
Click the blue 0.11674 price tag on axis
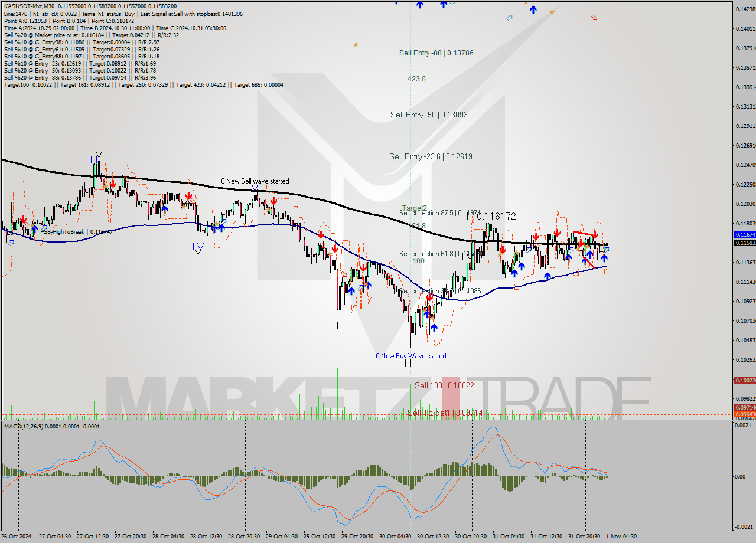pos(744,235)
